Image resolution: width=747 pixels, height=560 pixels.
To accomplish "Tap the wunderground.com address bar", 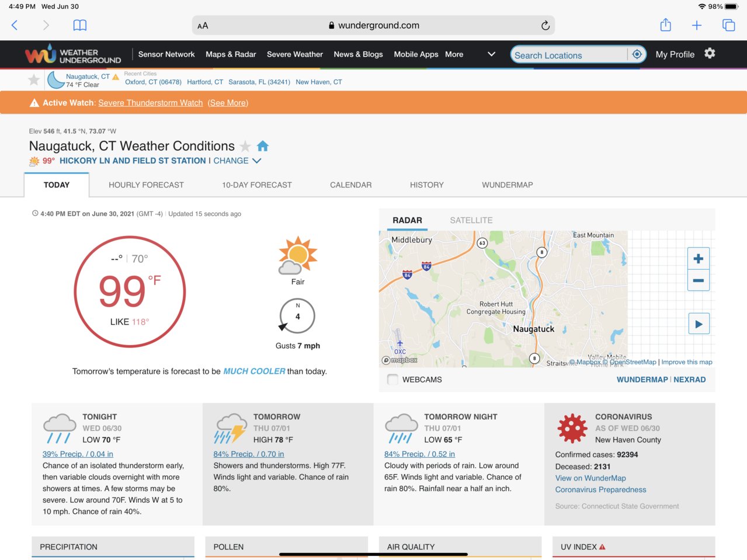I will (x=373, y=25).
